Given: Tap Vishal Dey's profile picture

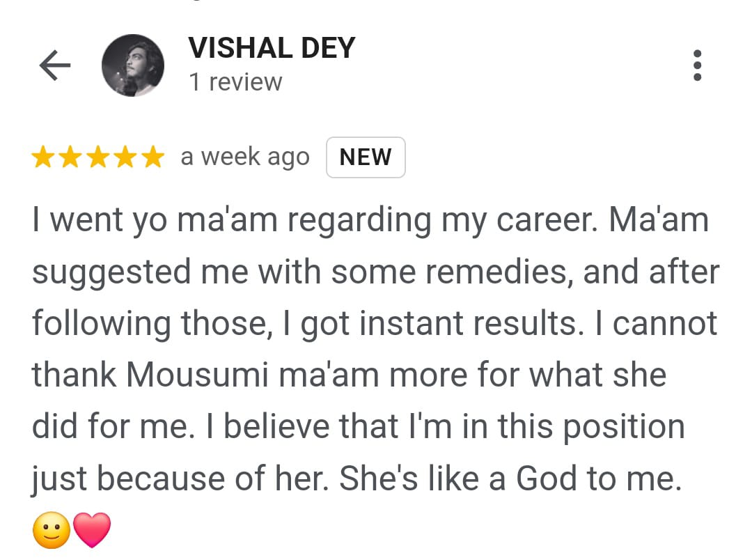Looking at the screenshot, I should pyautogui.click(x=133, y=65).
